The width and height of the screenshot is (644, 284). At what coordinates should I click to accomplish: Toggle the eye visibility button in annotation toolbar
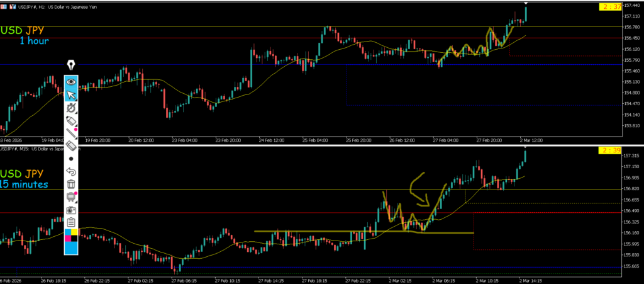(71, 81)
